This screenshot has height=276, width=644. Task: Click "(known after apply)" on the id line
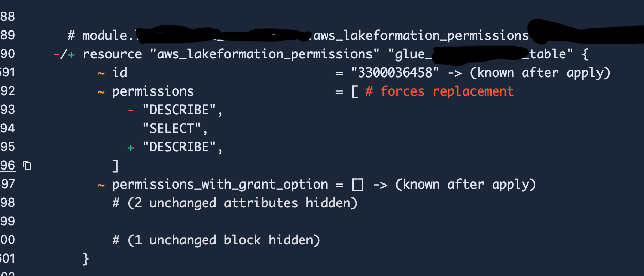coord(540,73)
